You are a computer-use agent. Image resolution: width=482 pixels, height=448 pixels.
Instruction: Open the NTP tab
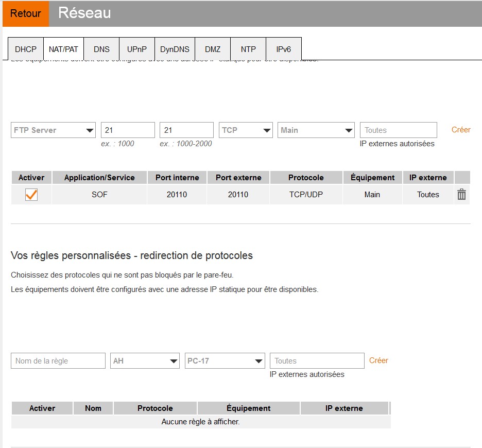(x=248, y=49)
